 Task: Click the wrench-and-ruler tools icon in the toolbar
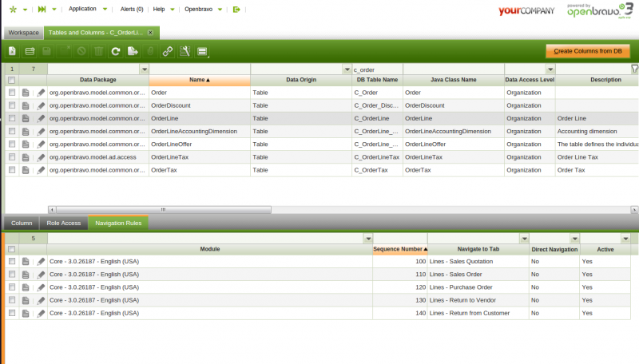185,51
